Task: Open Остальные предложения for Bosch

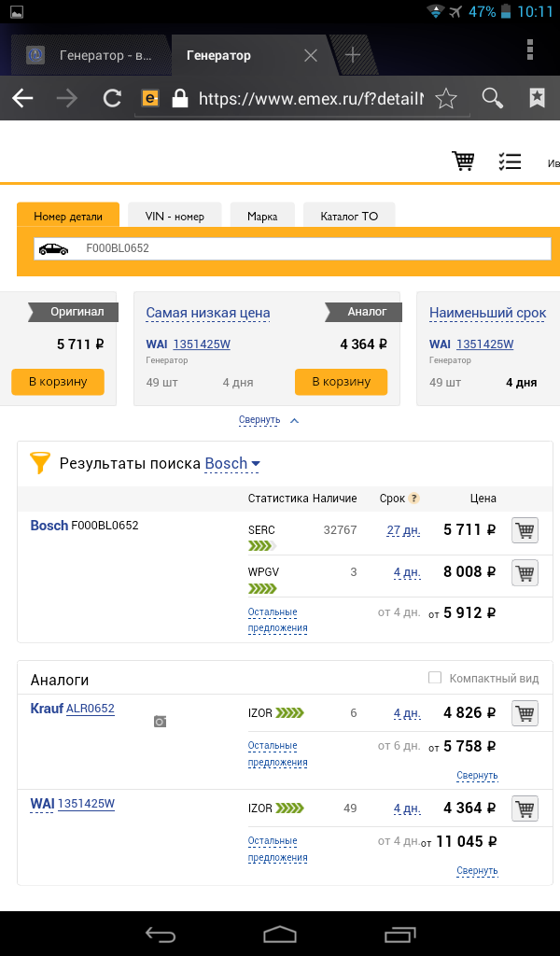Action: tap(277, 620)
